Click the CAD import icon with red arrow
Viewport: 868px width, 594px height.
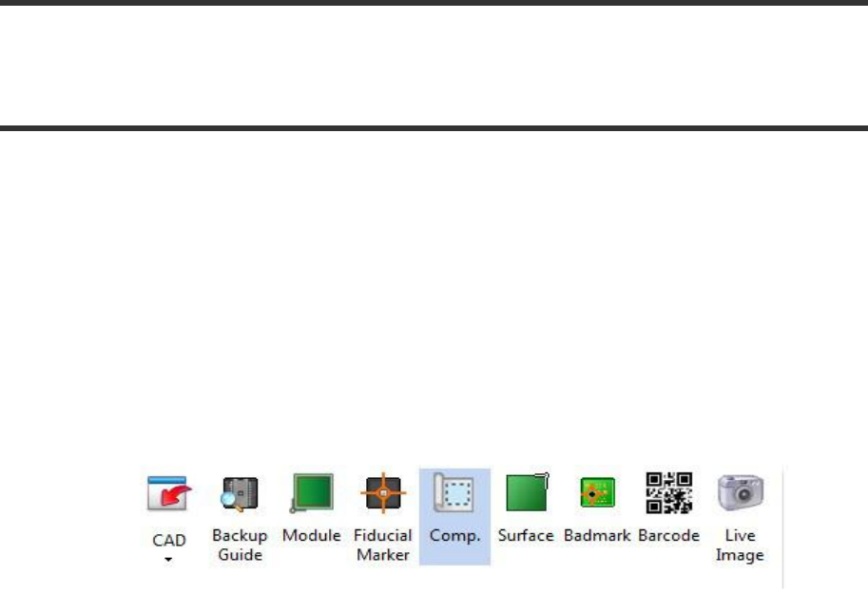point(169,492)
